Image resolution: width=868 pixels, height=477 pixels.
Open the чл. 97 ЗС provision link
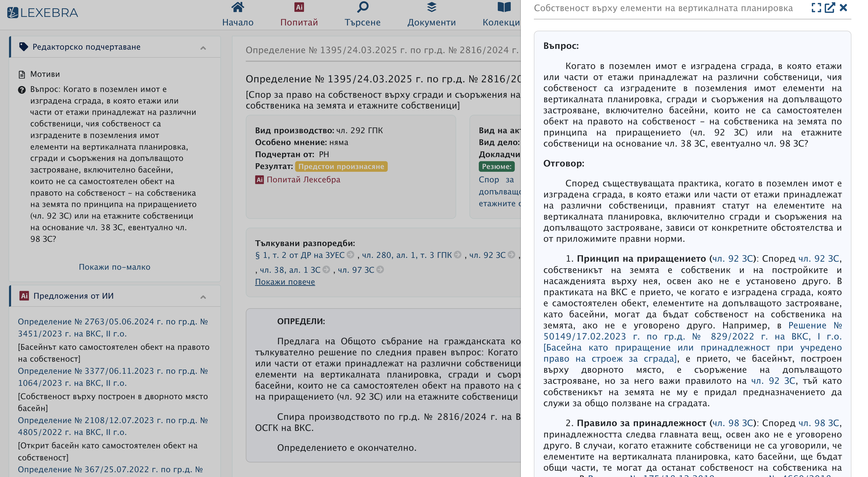pyautogui.click(x=356, y=270)
